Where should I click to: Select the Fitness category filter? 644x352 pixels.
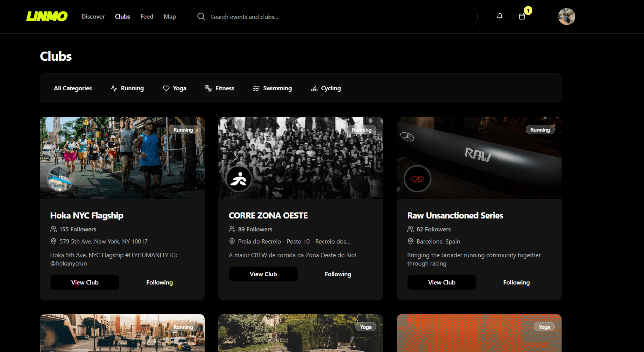(x=220, y=88)
